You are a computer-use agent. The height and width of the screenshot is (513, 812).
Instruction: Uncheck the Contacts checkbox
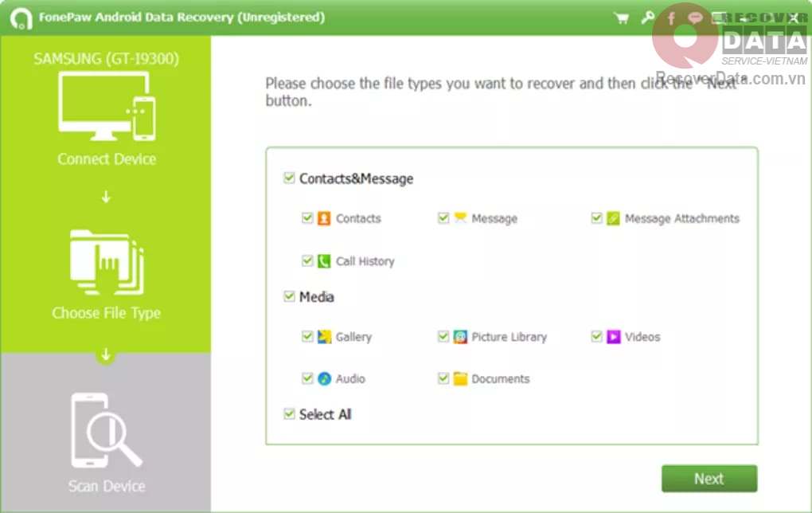[x=307, y=217]
